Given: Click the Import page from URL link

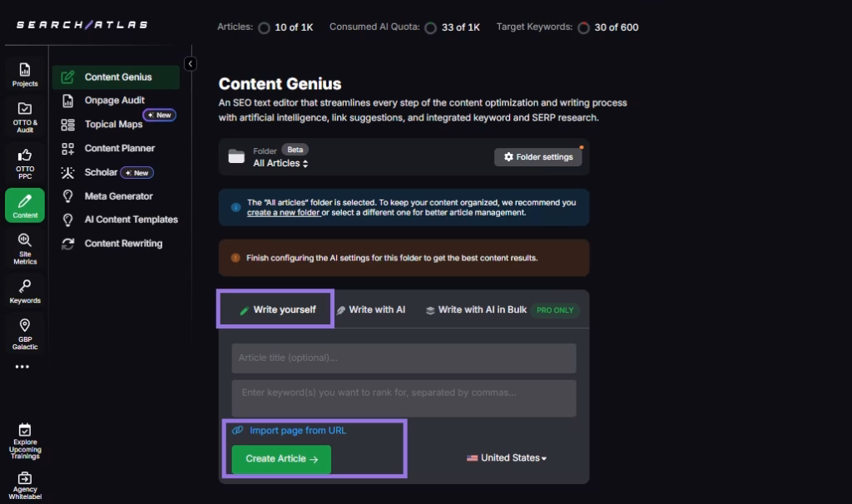Looking at the screenshot, I should tap(297, 431).
